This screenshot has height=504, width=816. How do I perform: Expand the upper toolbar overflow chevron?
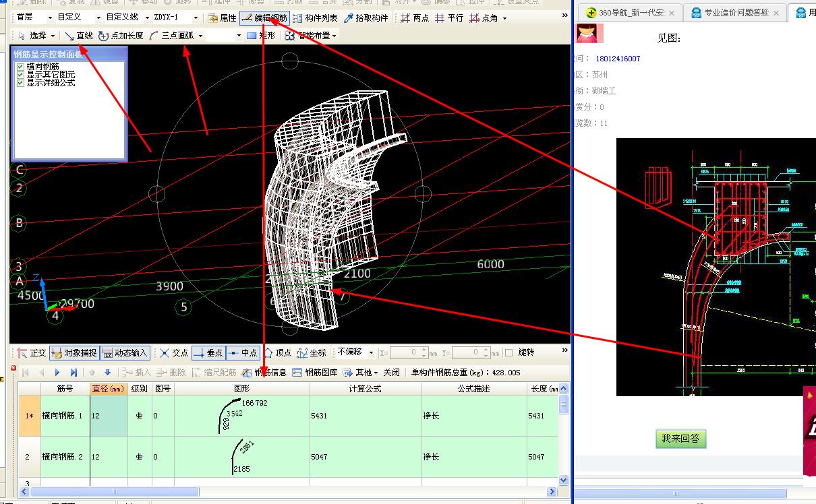565,16
